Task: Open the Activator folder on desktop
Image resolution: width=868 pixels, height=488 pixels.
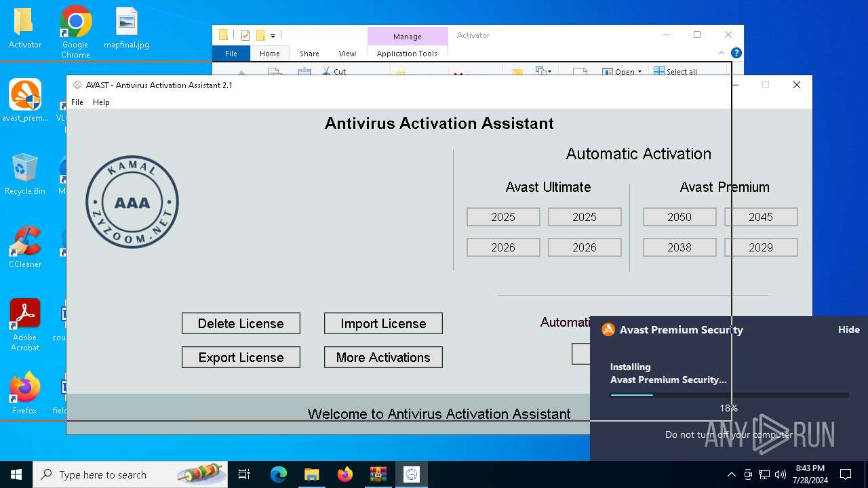Action: (x=24, y=28)
